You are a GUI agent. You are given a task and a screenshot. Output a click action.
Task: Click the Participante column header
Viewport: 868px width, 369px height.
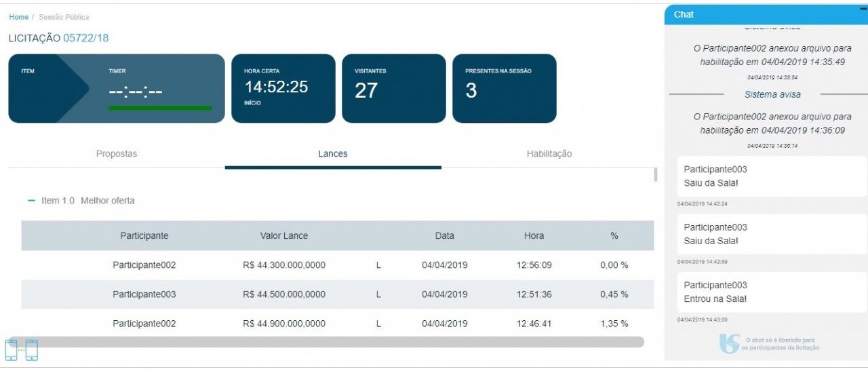pos(144,236)
